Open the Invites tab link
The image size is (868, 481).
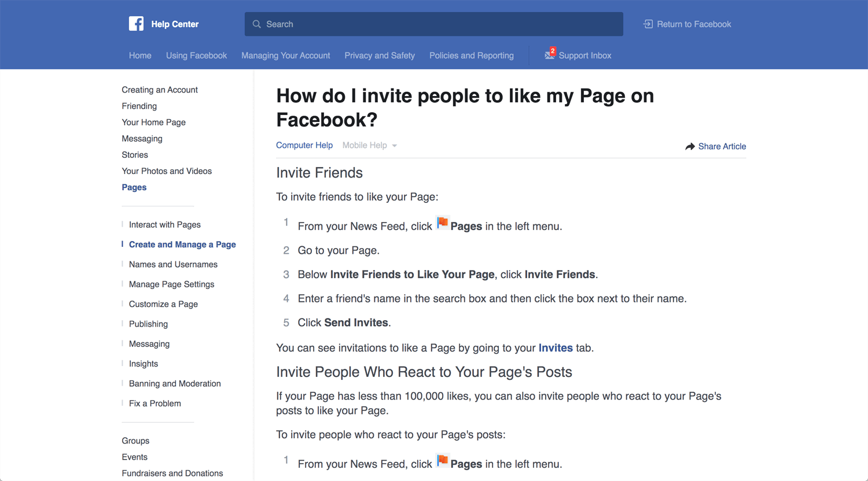pos(556,348)
